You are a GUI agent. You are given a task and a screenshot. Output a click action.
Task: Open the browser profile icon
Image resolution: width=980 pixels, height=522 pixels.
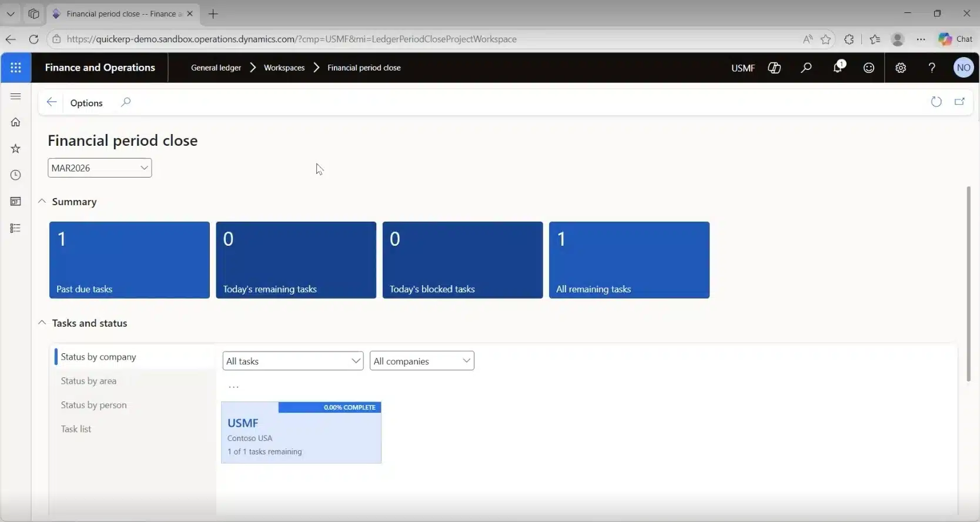coord(898,39)
